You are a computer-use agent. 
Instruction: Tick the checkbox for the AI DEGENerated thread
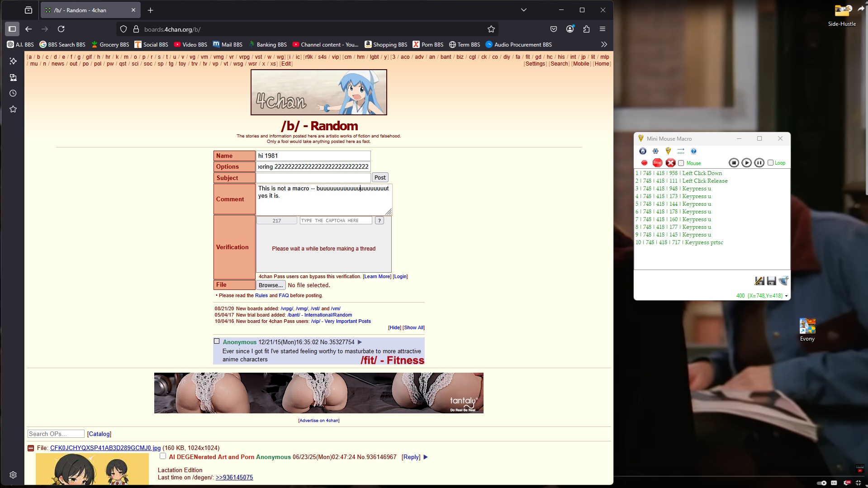[163, 456]
